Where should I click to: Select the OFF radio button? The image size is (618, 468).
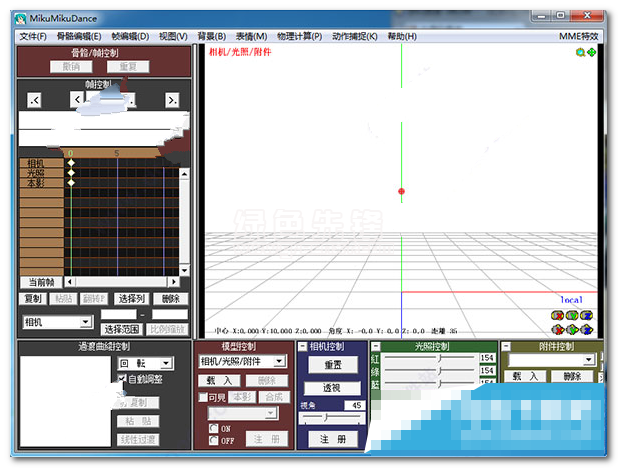point(212,440)
